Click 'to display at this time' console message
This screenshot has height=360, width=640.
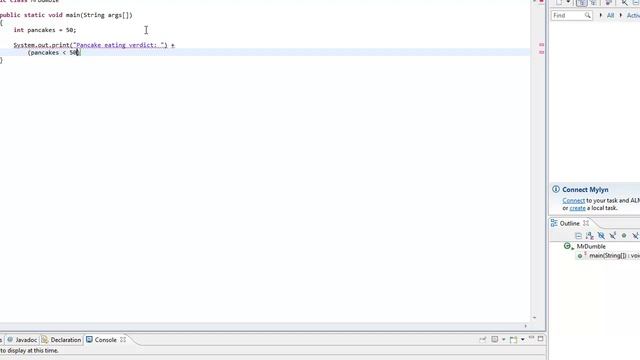tap(29, 351)
